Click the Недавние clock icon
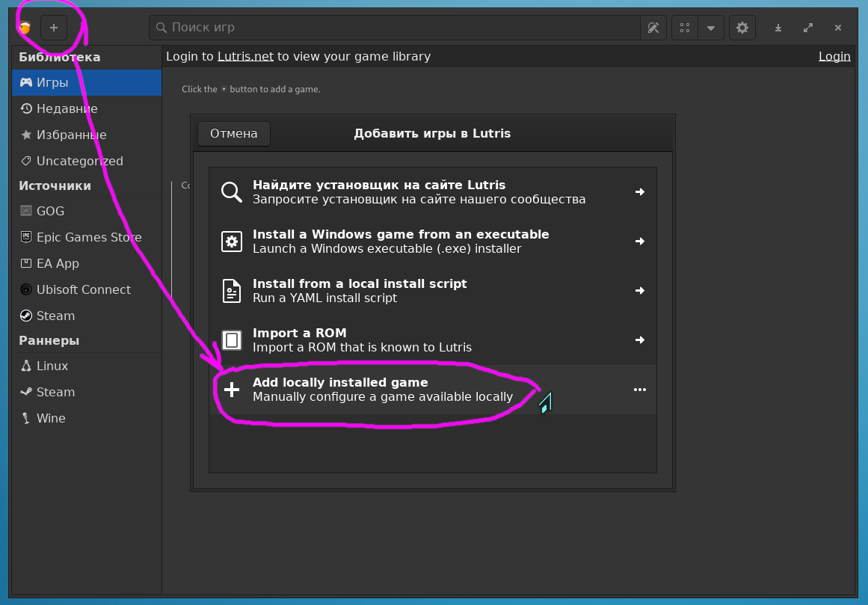 (x=26, y=108)
